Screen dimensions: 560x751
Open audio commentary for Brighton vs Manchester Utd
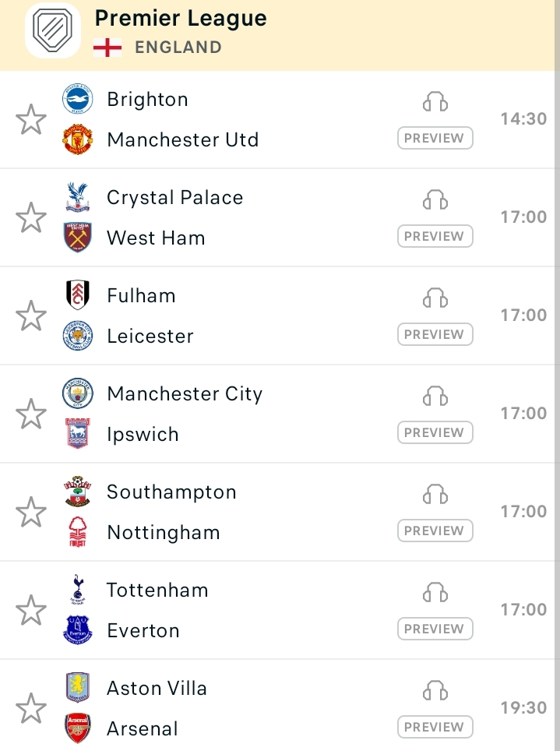[435, 101]
